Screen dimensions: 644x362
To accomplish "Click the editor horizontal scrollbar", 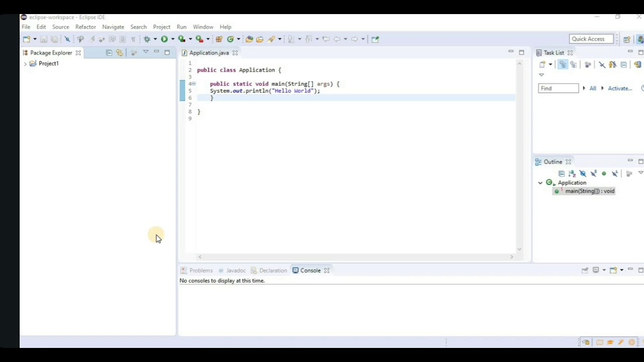I will tap(355, 257).
